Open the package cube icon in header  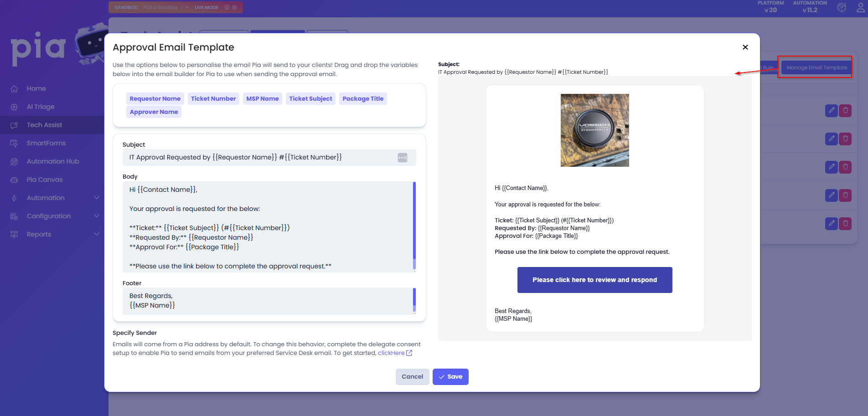[842, 8]
